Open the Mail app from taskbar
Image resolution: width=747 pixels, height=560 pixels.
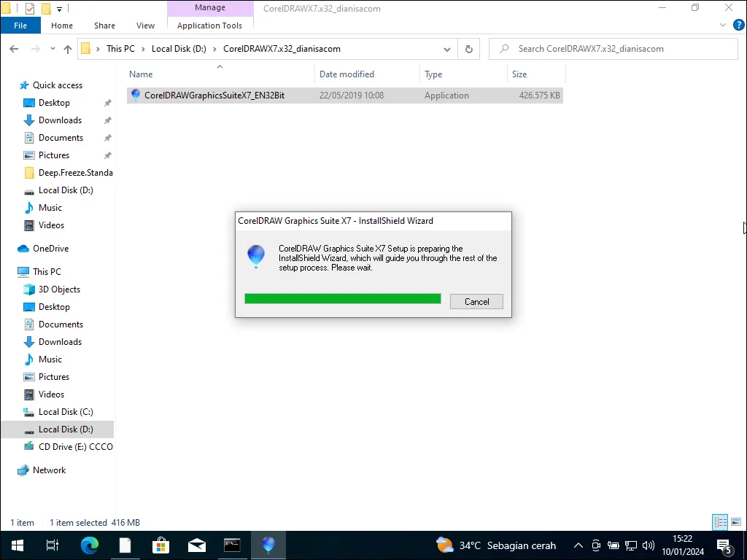tap(196, 545)
